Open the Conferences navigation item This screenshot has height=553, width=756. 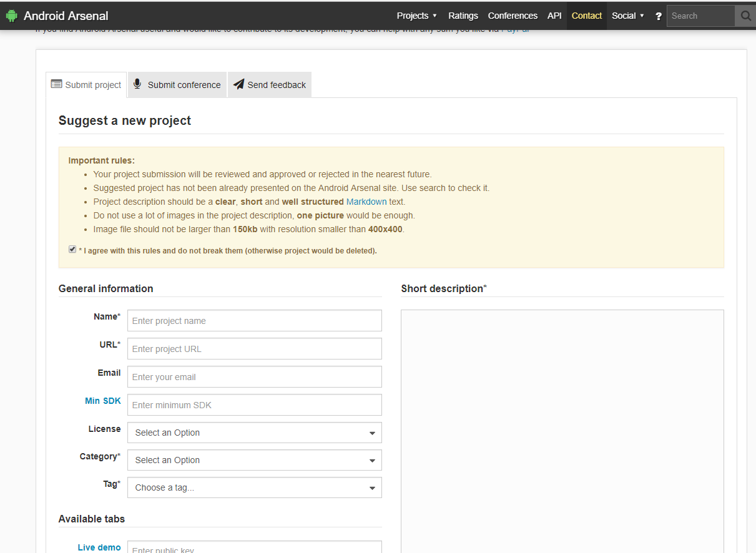[x=513, y=16]
